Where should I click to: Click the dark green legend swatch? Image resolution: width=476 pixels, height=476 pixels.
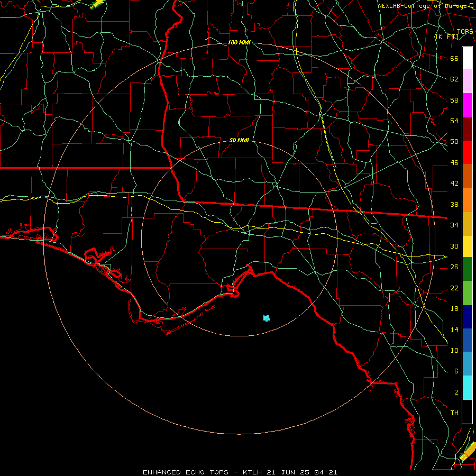click(x=467, y=269)
